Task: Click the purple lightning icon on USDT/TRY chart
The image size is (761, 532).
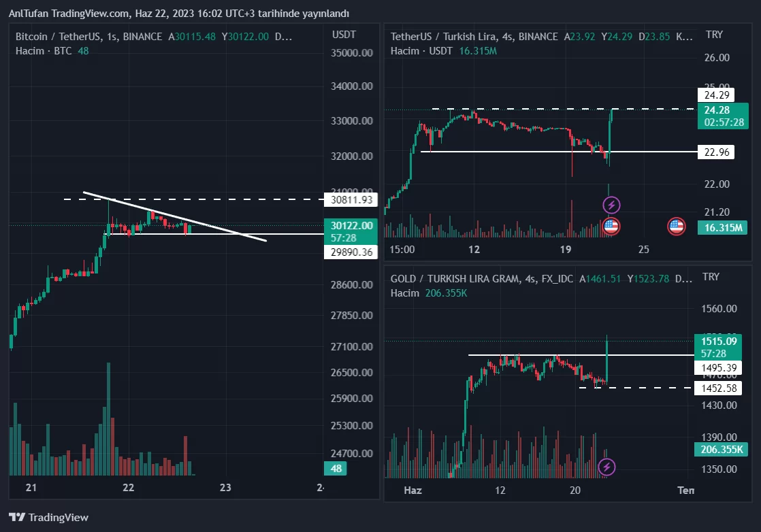Action: (x=611, y=205)
